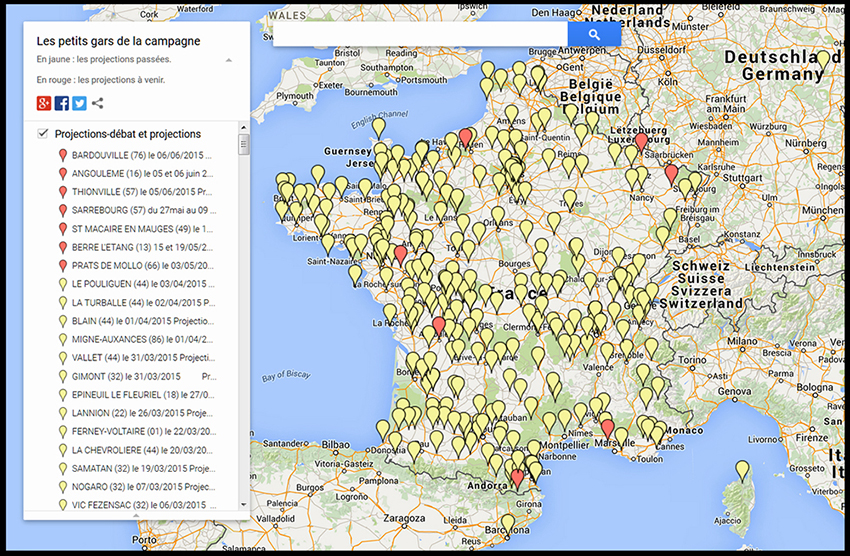Share map on Twitter
The image size is (850, 556).
click(x=79, y=103)
